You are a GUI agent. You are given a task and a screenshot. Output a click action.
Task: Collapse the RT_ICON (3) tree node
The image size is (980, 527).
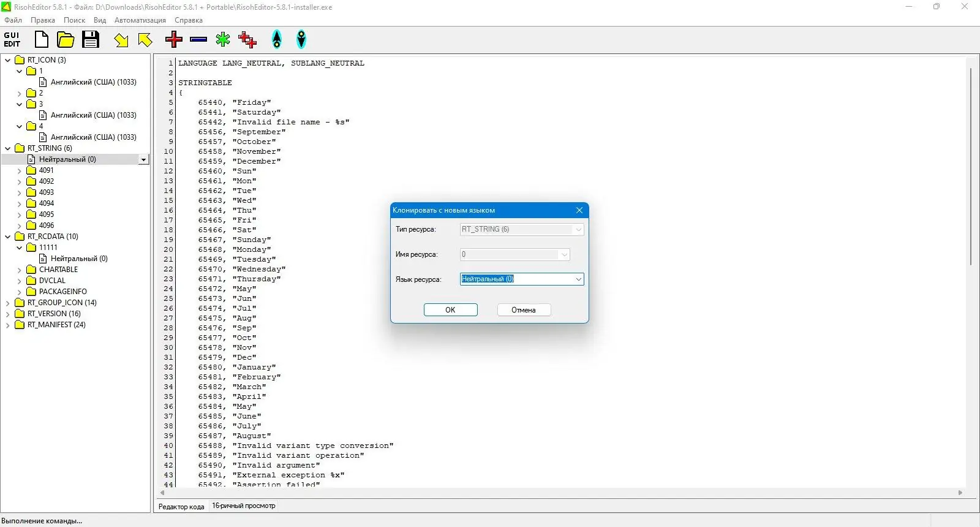click(8, 60)
